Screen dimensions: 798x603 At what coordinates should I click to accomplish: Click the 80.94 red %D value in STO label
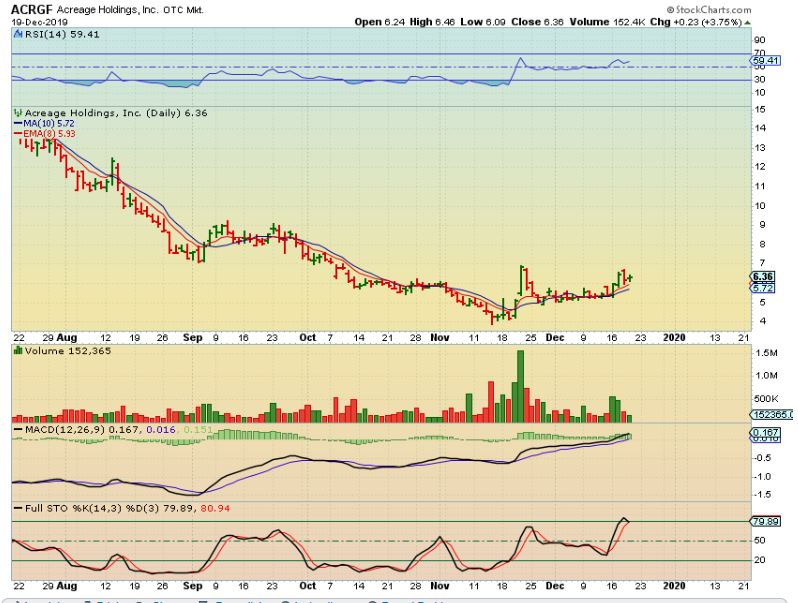pos(215,508)
